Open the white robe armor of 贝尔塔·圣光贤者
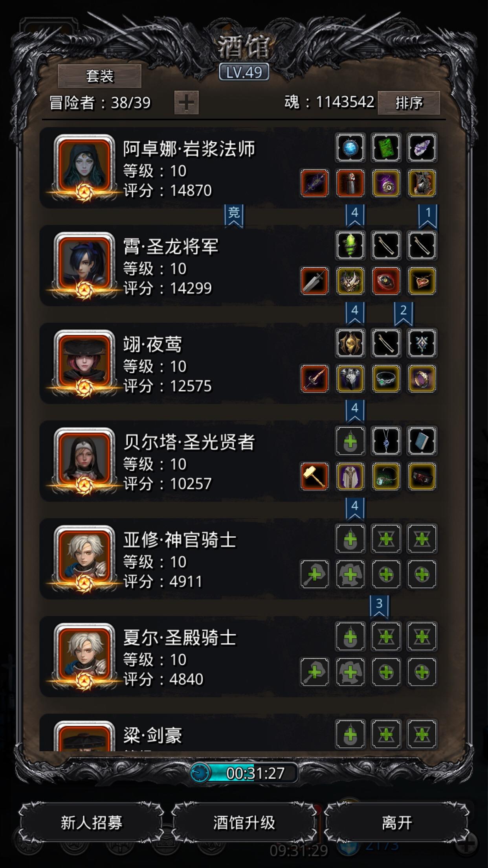Image resolution: width=488 pixels, height=868 pixels. pyautogui.click(x=350, y=476)
